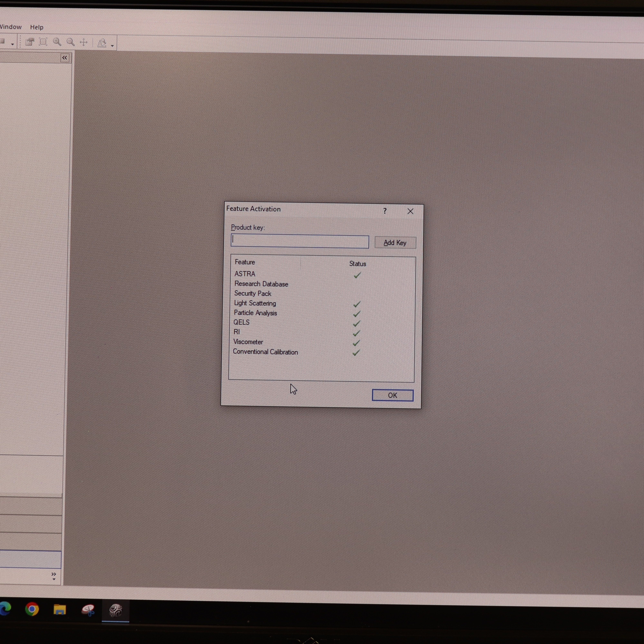Image resolution: width=644 pixels, height=644 pixels.
Task: Open the Window menu
Action: point(11,27)
